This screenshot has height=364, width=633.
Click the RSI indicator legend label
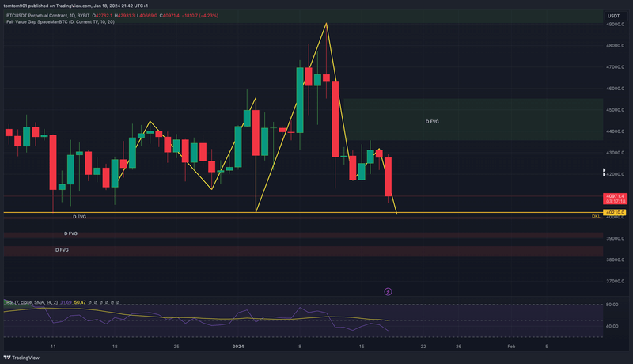pos(32,302)
